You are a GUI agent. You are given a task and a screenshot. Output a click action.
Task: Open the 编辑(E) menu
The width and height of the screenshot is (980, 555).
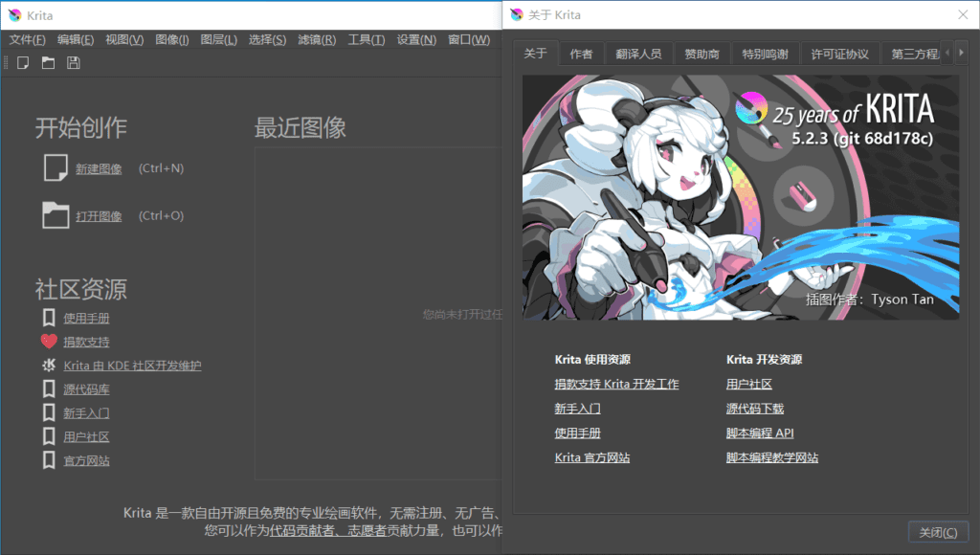[76, 40]
